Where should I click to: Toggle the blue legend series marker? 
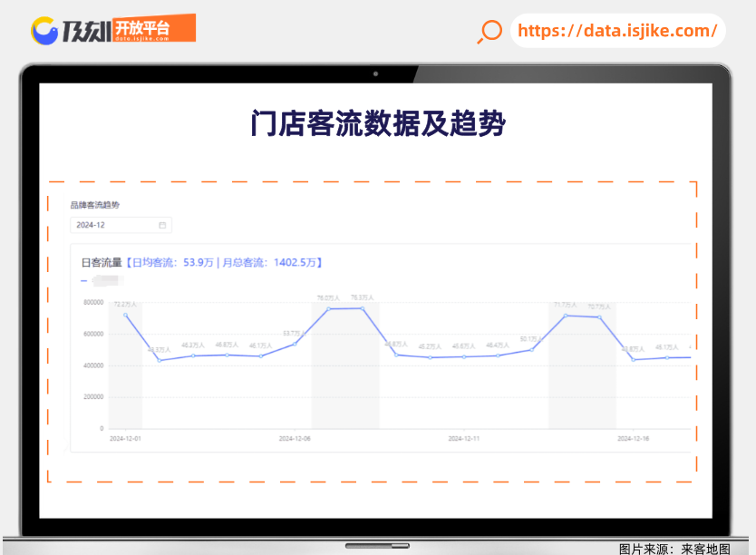click(84, 280)
